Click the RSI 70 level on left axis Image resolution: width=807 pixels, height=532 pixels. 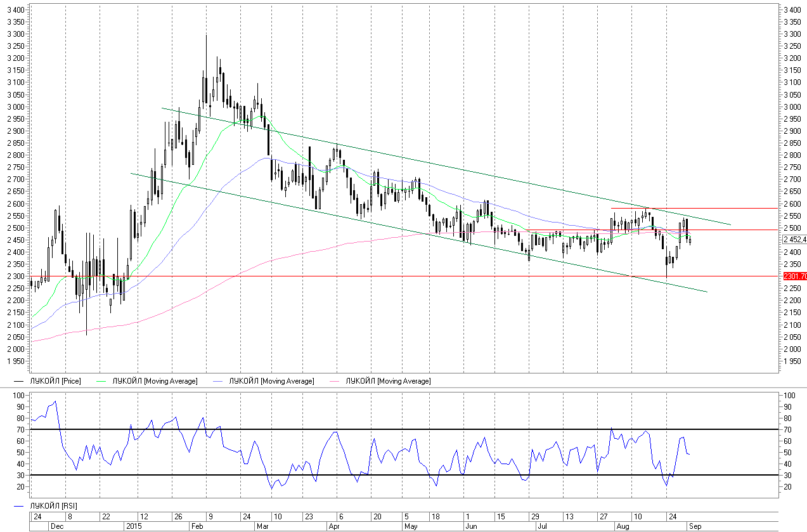pos(20,430)
